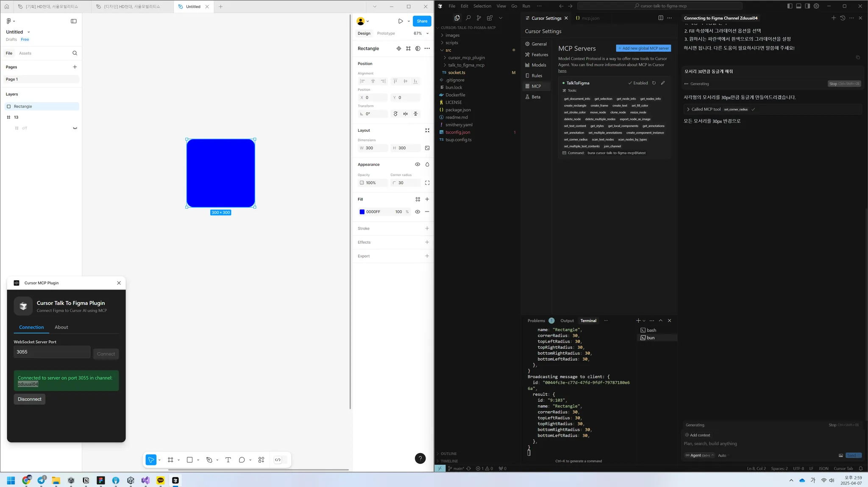Select the Frame tool in Figma toolbar
The image size is (868, 487).
[x=170, y=460]
